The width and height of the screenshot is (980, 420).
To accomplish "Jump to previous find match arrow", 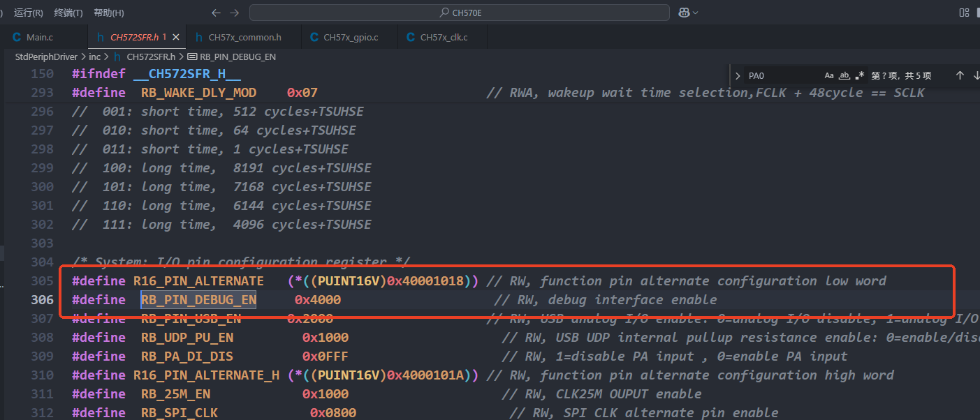I will pos(960,75).
